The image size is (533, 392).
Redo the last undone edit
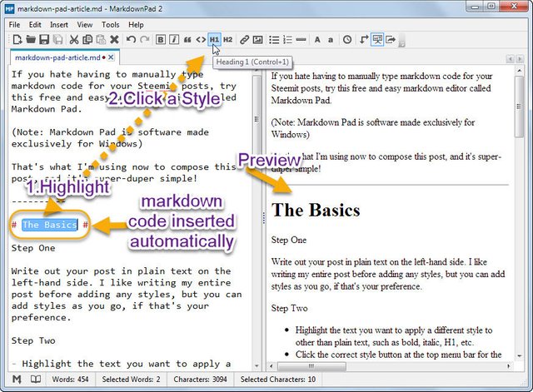(x=145, y=39)
